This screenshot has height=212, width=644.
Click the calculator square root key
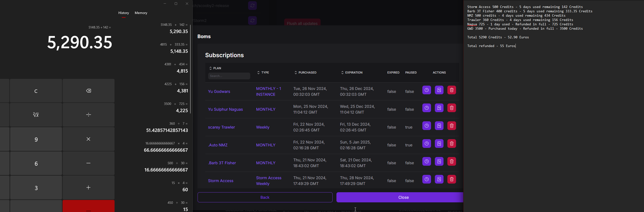(36, 115)
